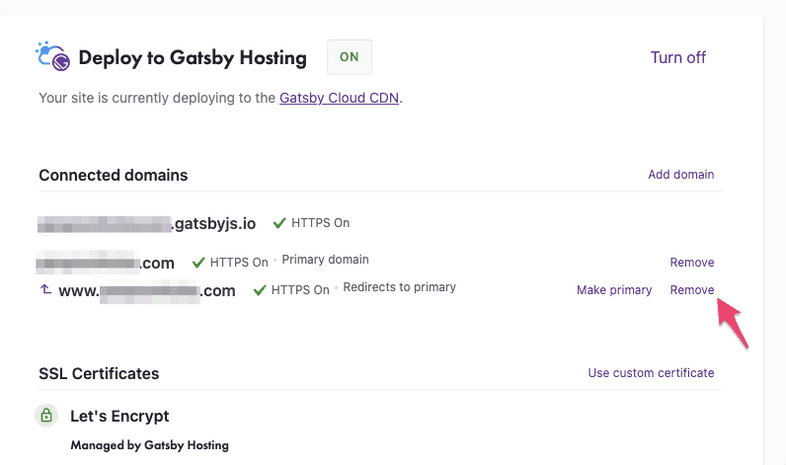Viewport: 786px width, 465px height.
Task: Add a new connected domain
Action: [x=681, y=174]
